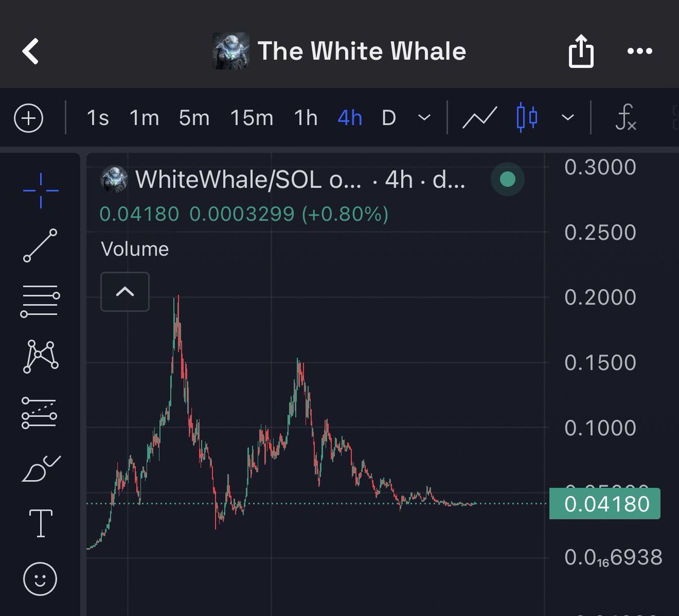Select the 1h timeframe
This screenshot has width=679, height=616.
[x=306, y=118]
